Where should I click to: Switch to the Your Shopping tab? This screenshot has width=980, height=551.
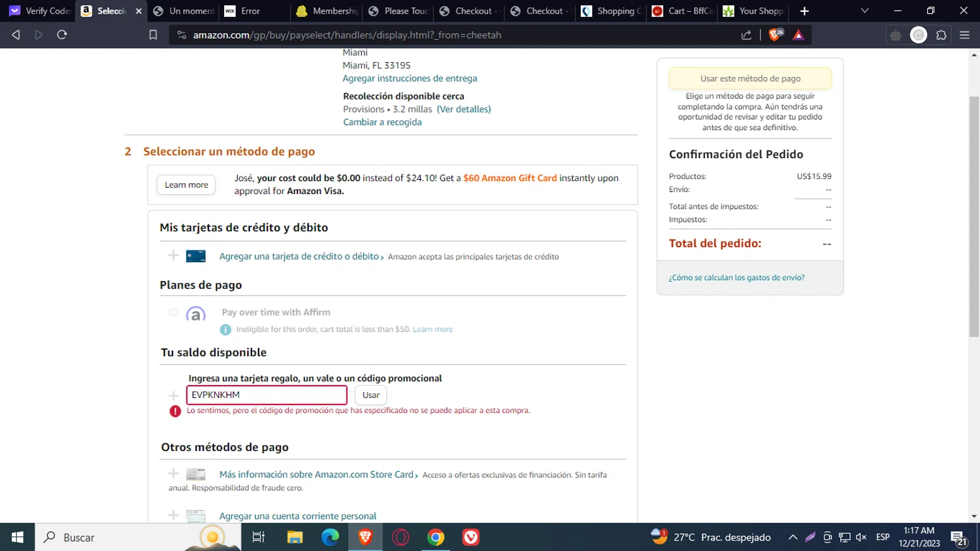click(754, 11)
